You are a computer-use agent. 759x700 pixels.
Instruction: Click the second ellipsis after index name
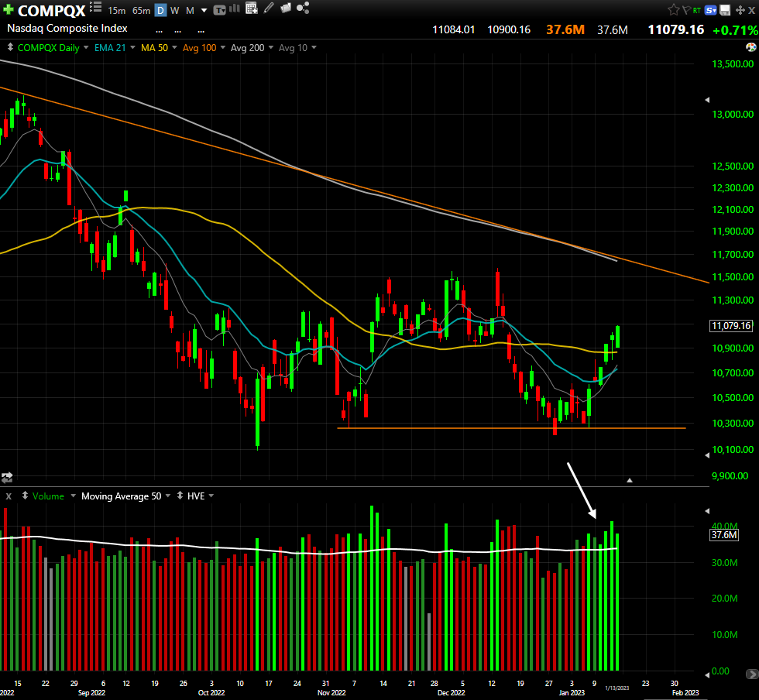(177, 32)
